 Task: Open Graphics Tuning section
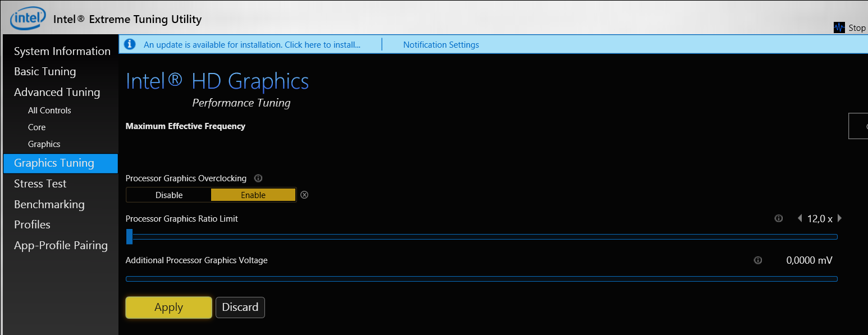(61, 163)
